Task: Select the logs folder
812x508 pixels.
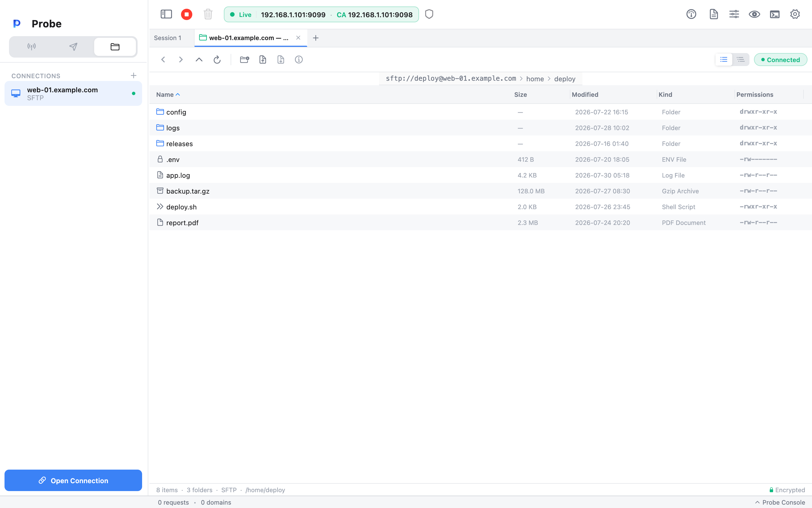Action: tap(480, 128)
